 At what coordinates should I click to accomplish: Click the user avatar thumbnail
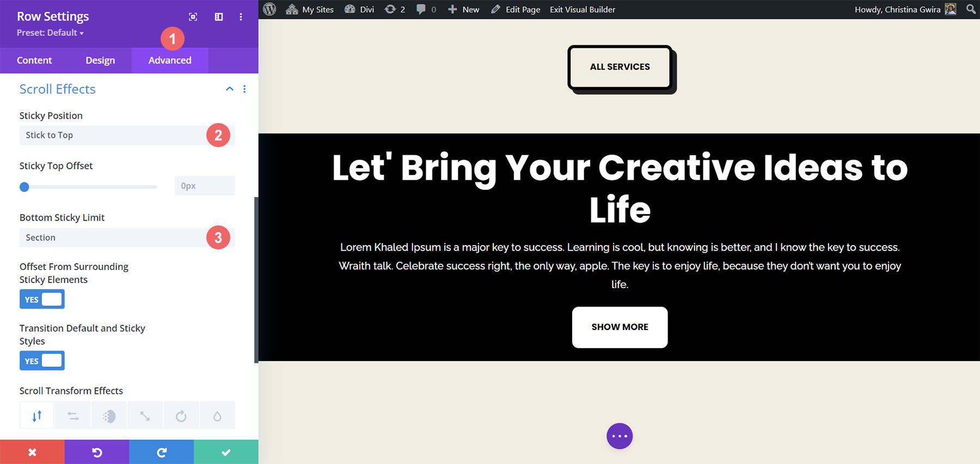[951, 9]
